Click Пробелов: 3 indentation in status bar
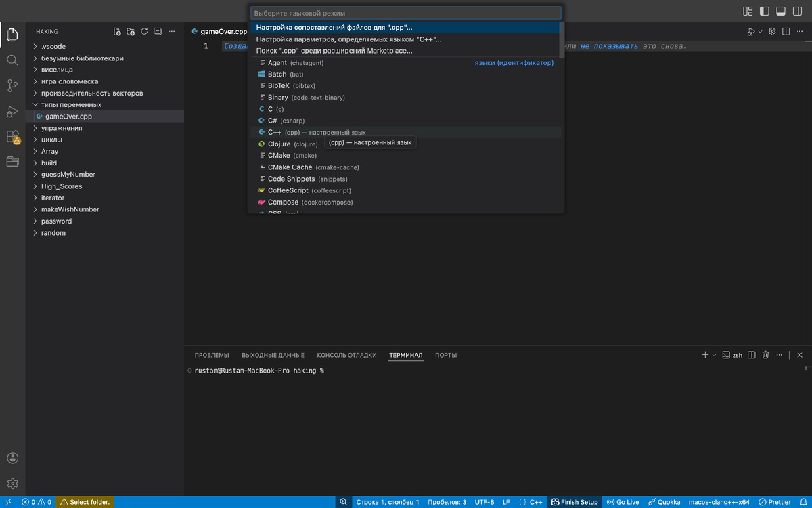812x508 pixels. 447,502
